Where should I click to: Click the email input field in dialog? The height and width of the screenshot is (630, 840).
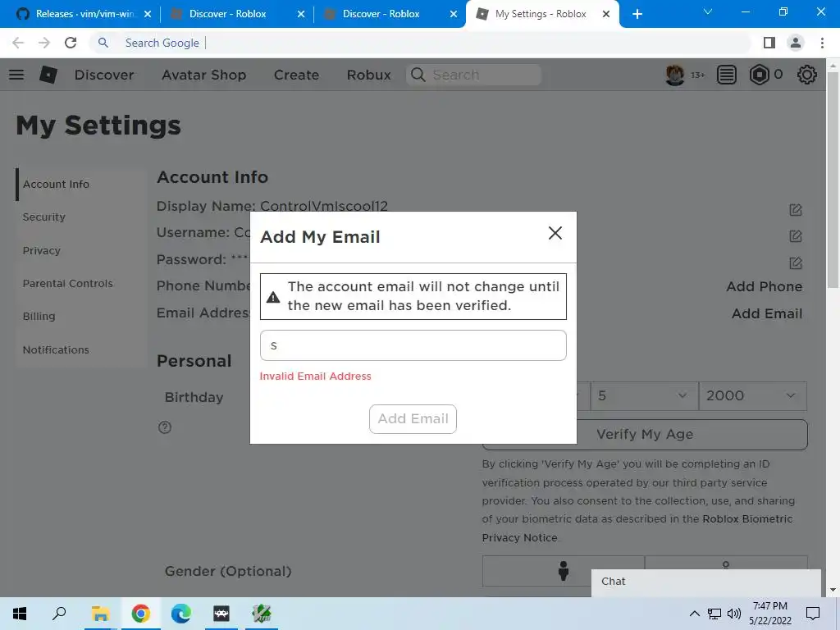point(413,345)
